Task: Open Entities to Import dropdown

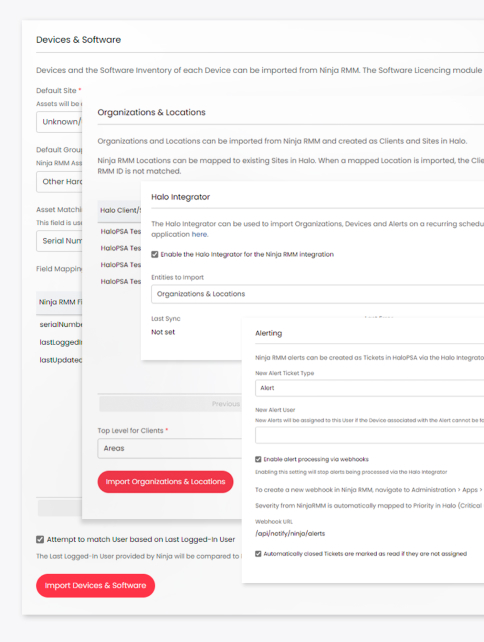Action: pos(317,294)
